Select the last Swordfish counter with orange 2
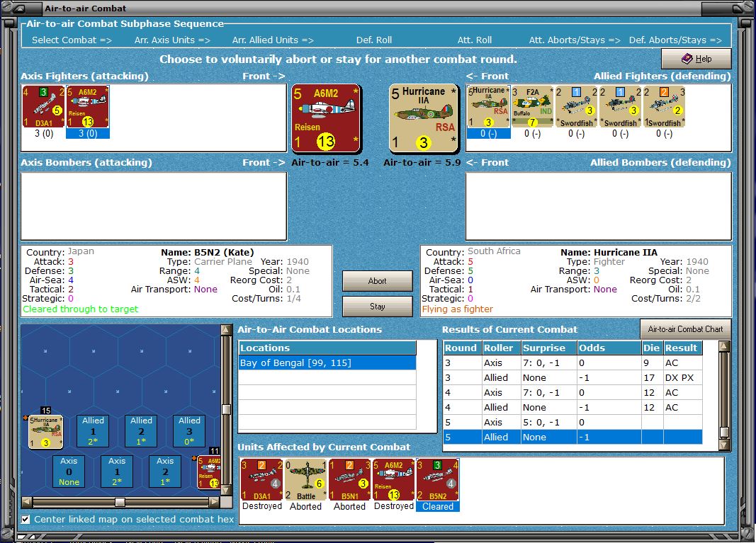Screen dimensions: 756x543 click(664, 106)
